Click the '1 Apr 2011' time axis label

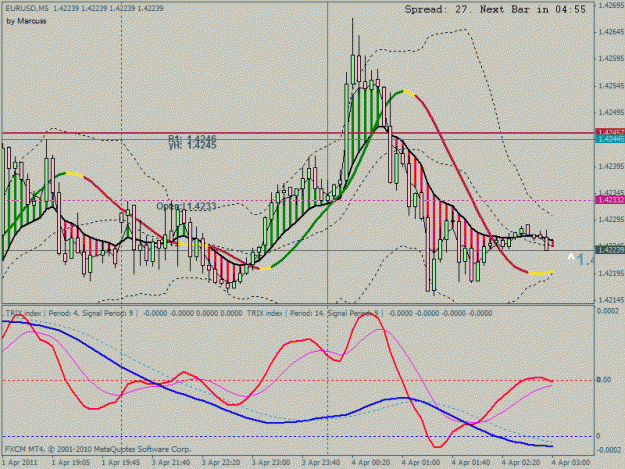coord(20,463)
